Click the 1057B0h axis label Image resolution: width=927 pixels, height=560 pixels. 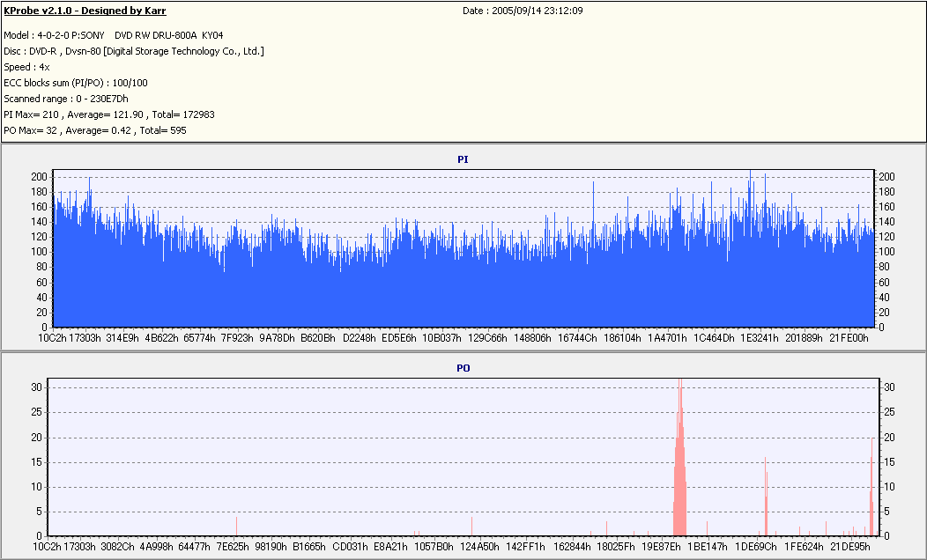tap(434, 547)
